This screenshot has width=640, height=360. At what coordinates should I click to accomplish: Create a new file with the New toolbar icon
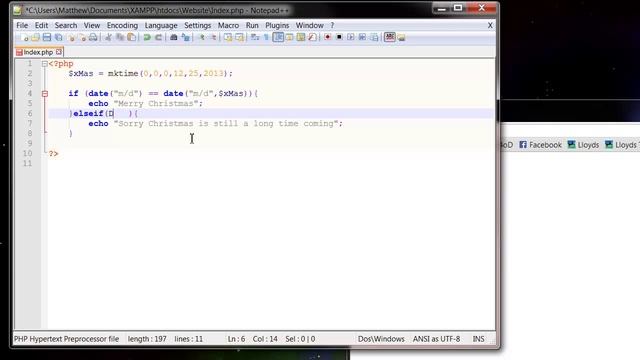pyautogui.click(x=25, y=38)
